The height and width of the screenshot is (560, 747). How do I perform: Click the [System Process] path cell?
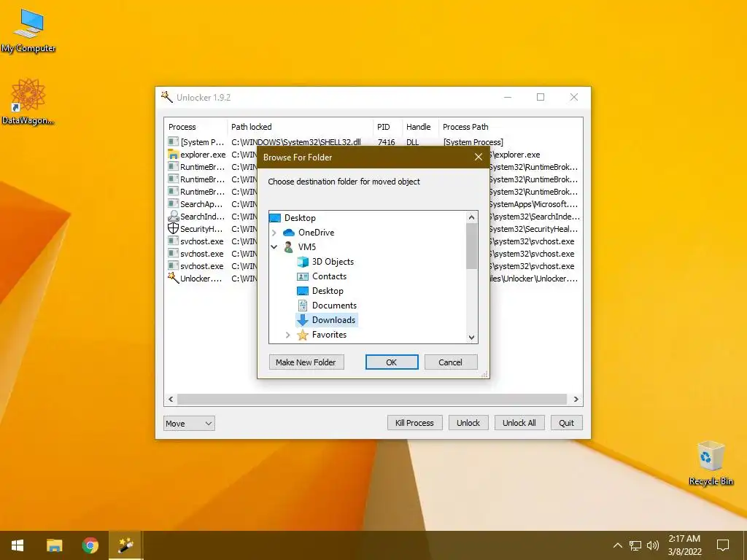[x=473, y=142]
